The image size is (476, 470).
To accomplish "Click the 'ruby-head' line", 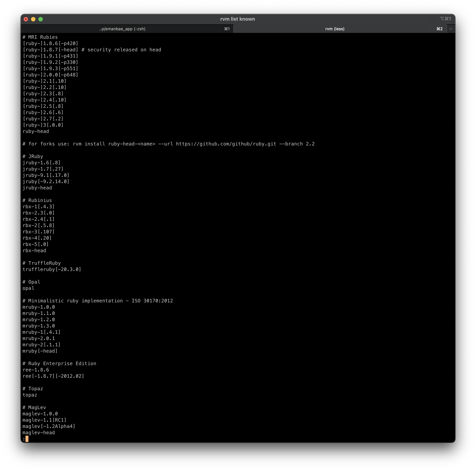I will click(x=36, y=131).
